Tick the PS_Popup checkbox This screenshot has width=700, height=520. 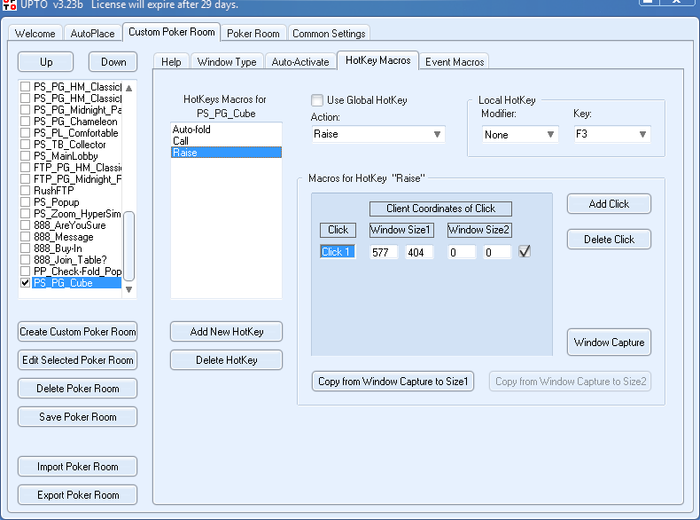[25, 202]
